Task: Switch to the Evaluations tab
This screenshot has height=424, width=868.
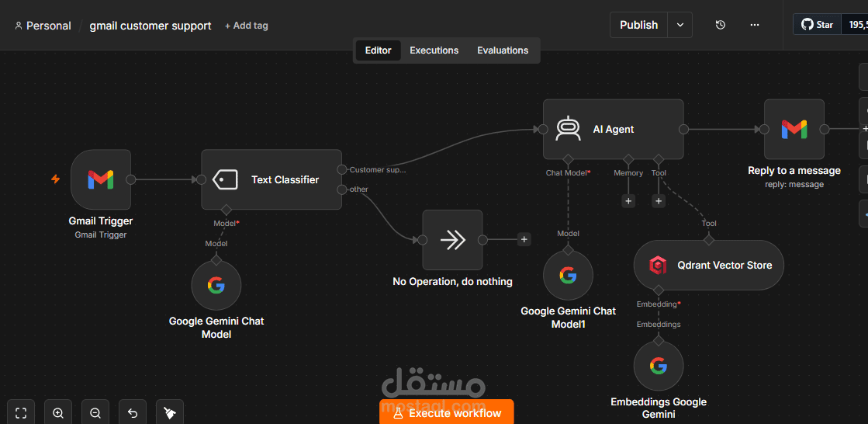Action: point(503,50)
